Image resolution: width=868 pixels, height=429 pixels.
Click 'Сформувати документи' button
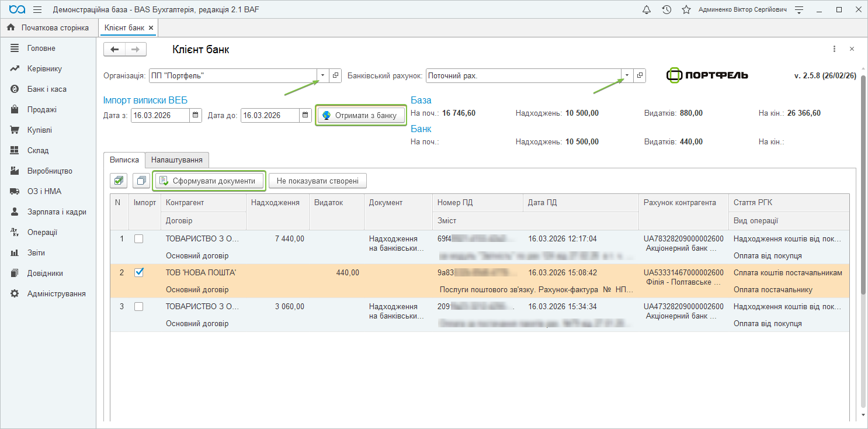209,181
